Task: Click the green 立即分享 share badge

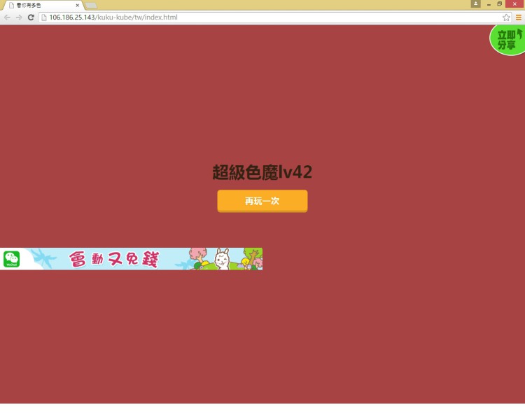Action: [x=507, y=39]
